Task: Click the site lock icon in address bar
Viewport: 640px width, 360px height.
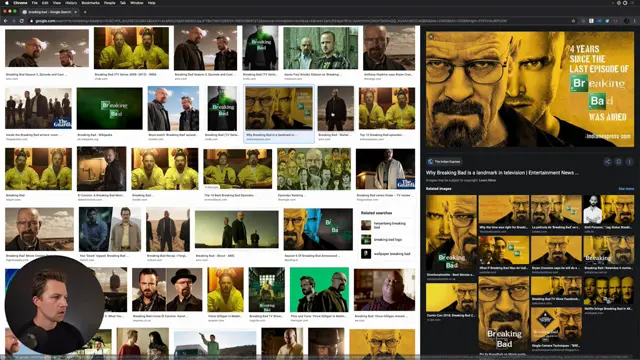Action: pos(31,21)
